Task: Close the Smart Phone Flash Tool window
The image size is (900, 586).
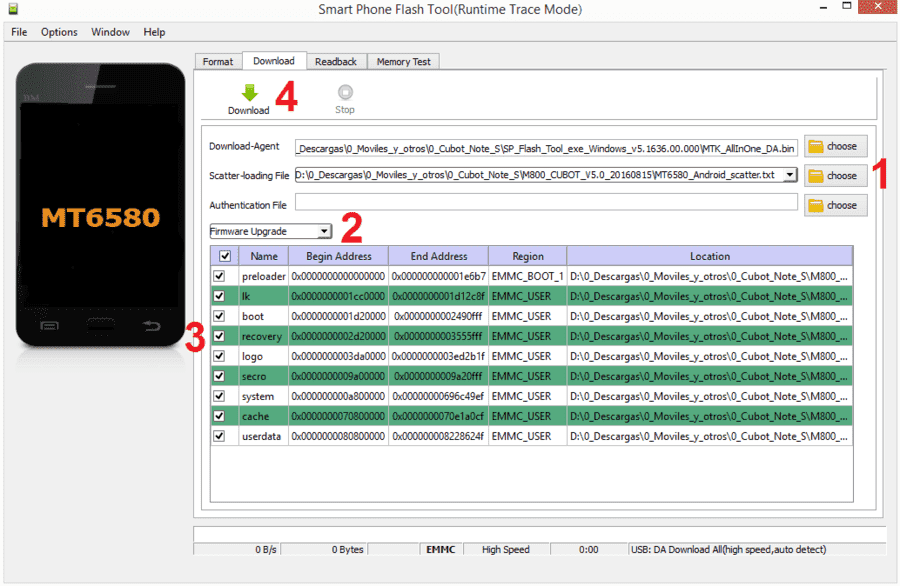Action: tap(878, 7)
